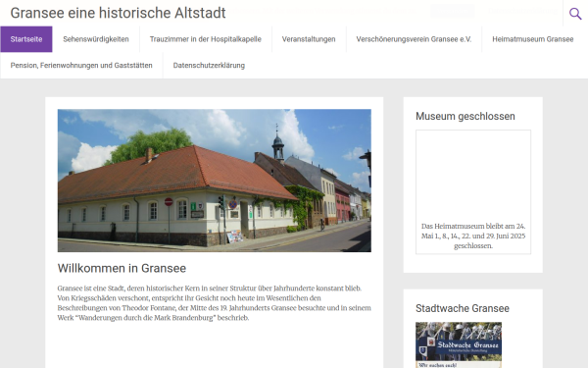Click the site title Gransee eine historische Altstadt
The width and height of the screenshot is (588, 368).
point(118,13)
